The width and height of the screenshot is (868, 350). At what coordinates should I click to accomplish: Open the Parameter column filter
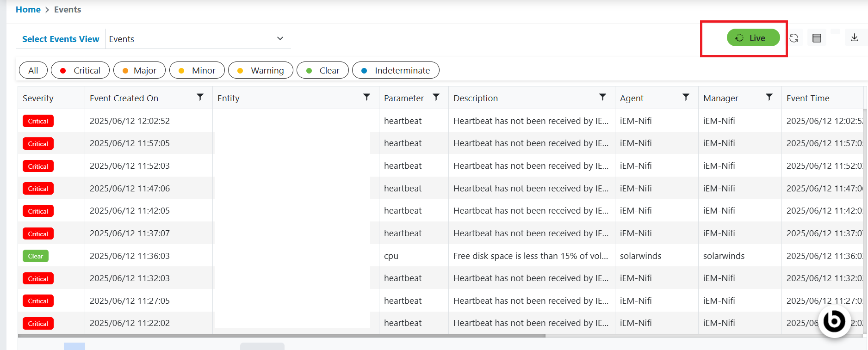pos(436,97)
